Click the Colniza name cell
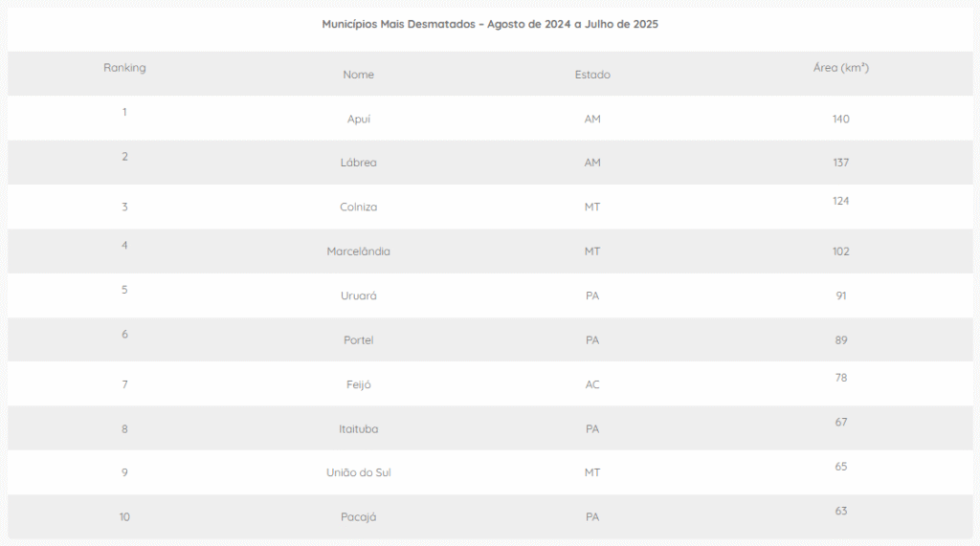The height and width of the screenshot is (546, 980). 359,207
